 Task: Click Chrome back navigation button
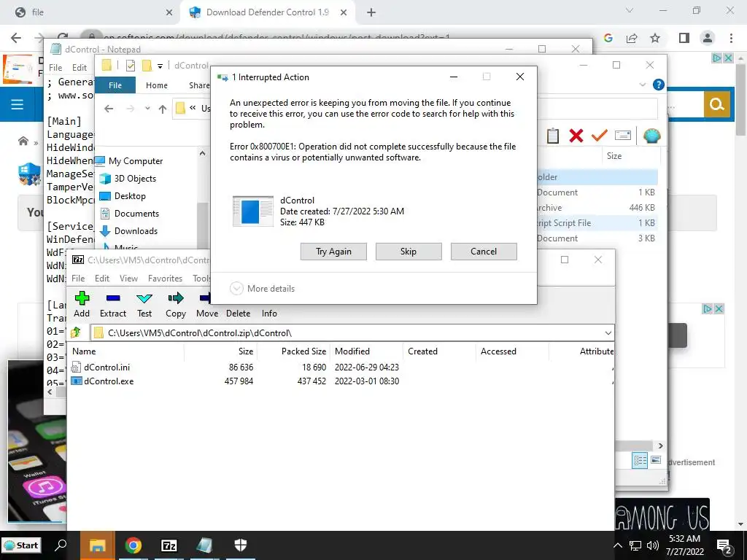tap(16, 38)
